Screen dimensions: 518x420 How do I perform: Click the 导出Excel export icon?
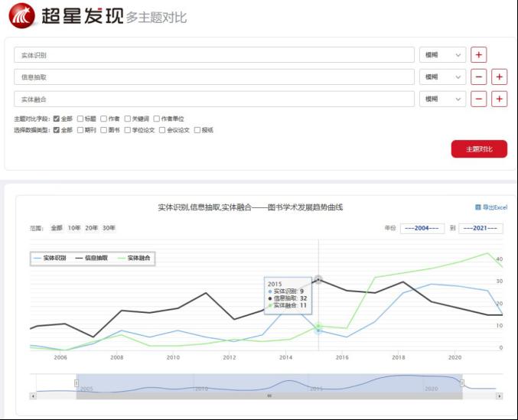click(478, 207)
